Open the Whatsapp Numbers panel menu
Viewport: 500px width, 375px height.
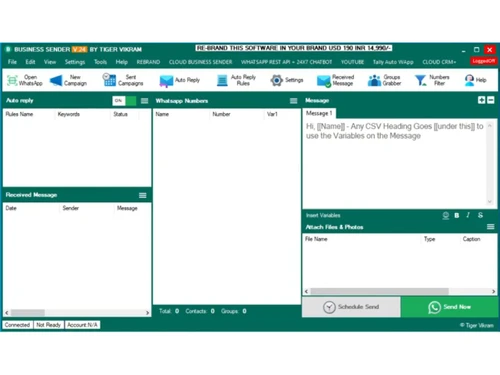293,101
